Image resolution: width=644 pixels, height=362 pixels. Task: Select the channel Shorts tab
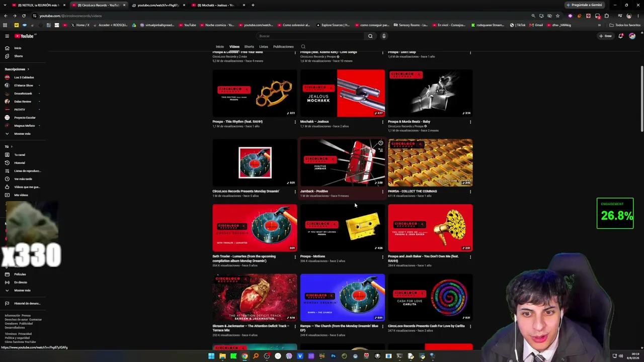(x=249, y=47)
